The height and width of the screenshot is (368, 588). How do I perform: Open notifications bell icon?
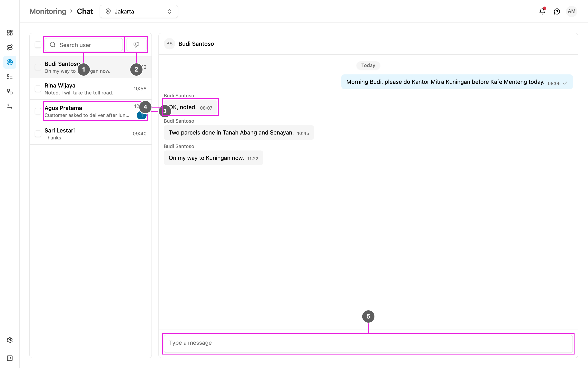pyautogui.click(x=542, y=11)
